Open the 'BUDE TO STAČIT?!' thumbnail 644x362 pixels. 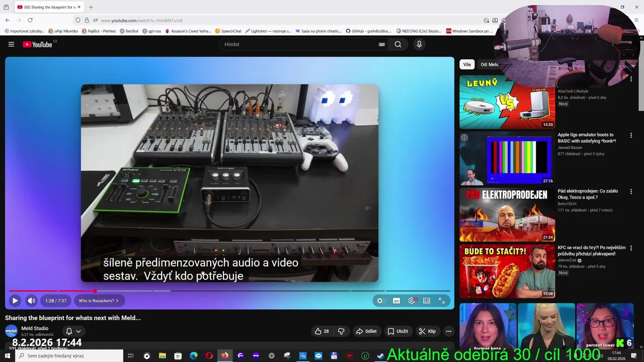pyautogui.click(x=507, y=271)
